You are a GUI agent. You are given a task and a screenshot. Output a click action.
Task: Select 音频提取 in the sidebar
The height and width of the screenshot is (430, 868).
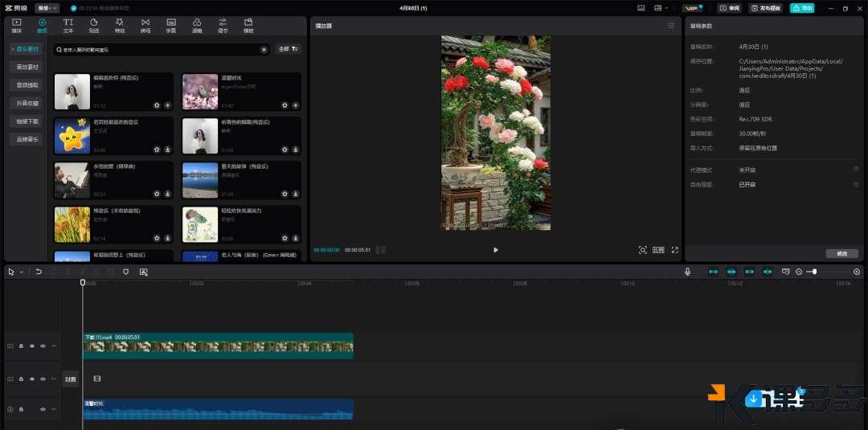click(x=27, y=85)
